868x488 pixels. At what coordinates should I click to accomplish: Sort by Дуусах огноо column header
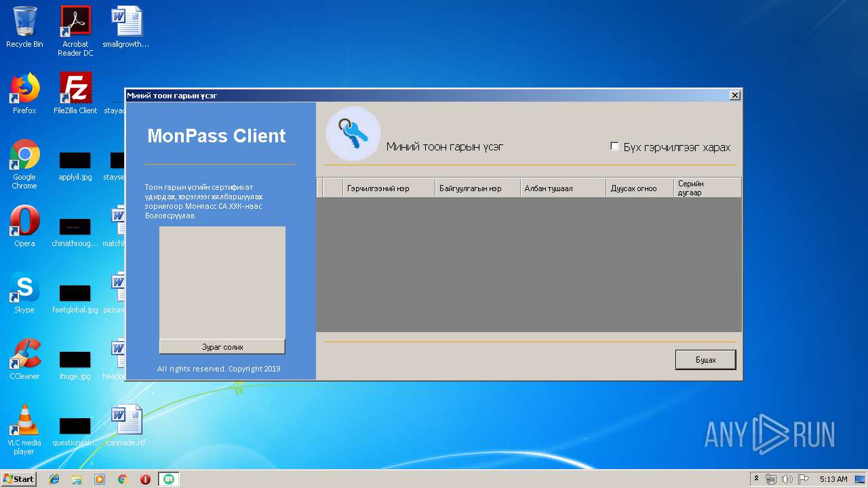(640, 188)
